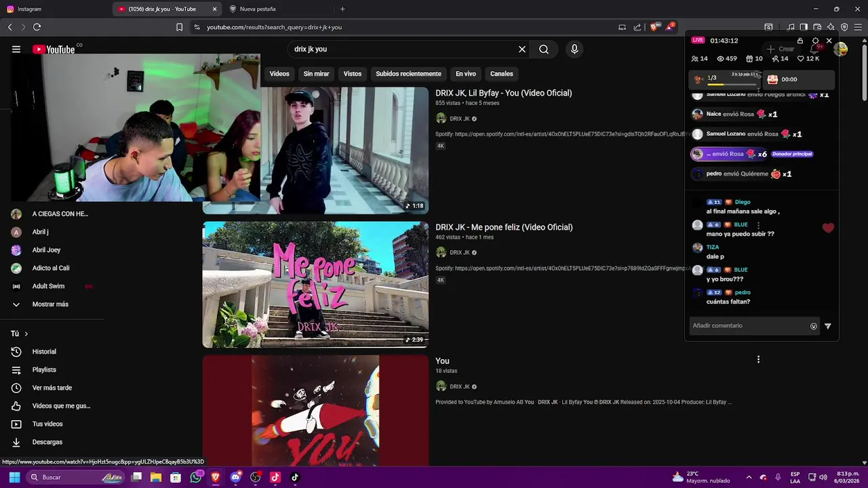
Task: Open DRIX JK - Me pone feliz video title
Action: coord(504,227)
